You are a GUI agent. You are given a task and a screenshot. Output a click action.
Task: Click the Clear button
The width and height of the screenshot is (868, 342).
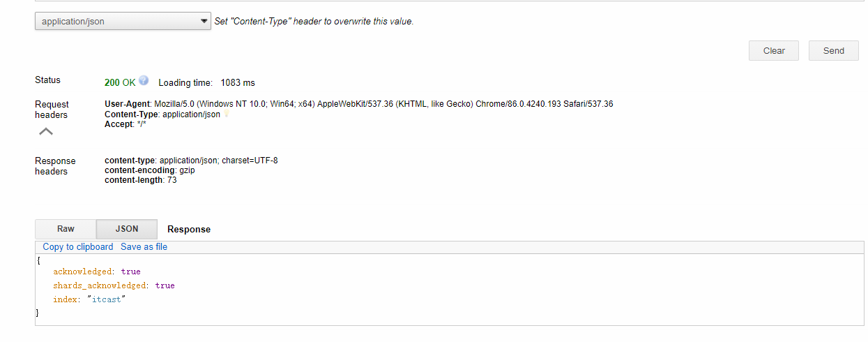774,50
